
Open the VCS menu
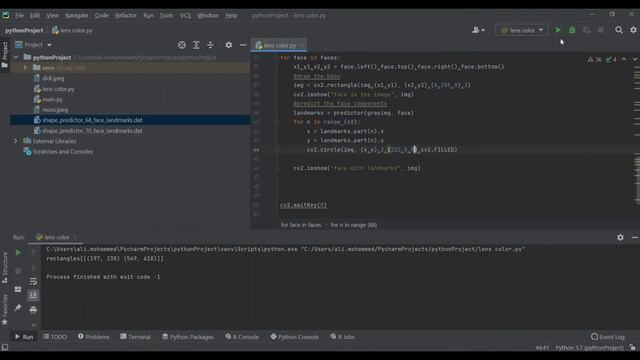(x=185, y=16)
